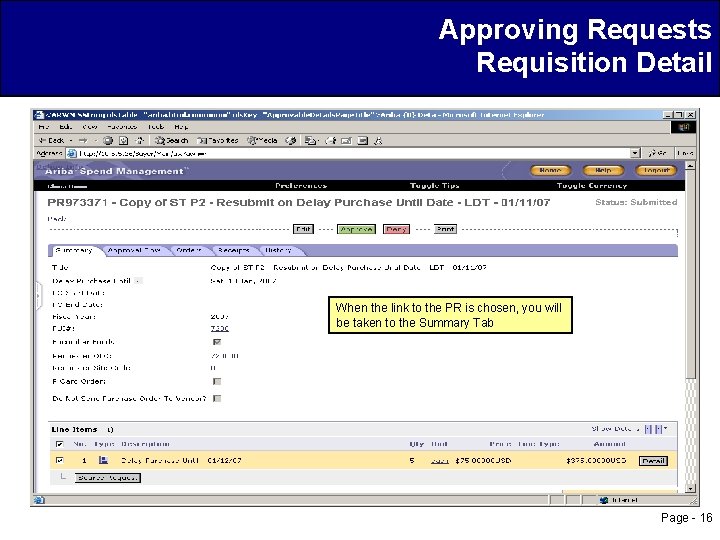720x540 pixels.
Task: Select the Summary tab
Action: [x=73, y=250]
